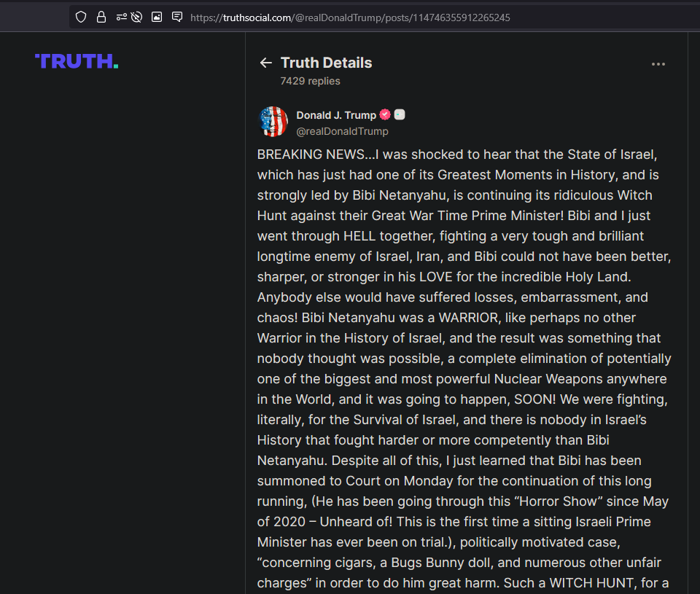This screenshot has height=594, width=700.
Task: Click post line mentioning WITCH HUNT
Action: point(463,583)
